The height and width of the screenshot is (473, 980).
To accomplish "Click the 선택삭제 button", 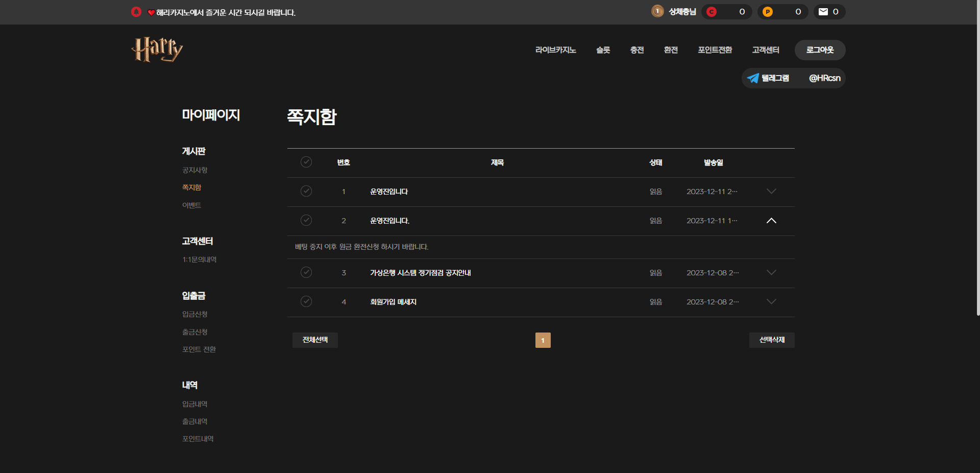I will [771, 340].
